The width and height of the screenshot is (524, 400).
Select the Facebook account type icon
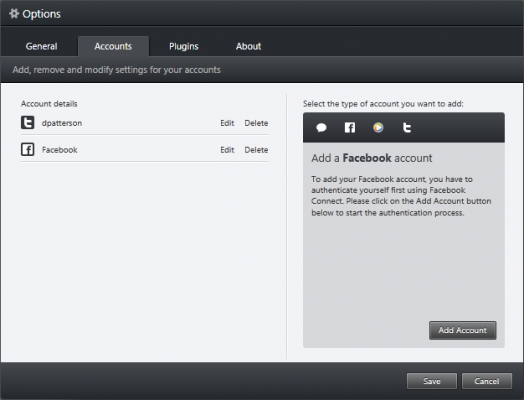tap(350, 127)
